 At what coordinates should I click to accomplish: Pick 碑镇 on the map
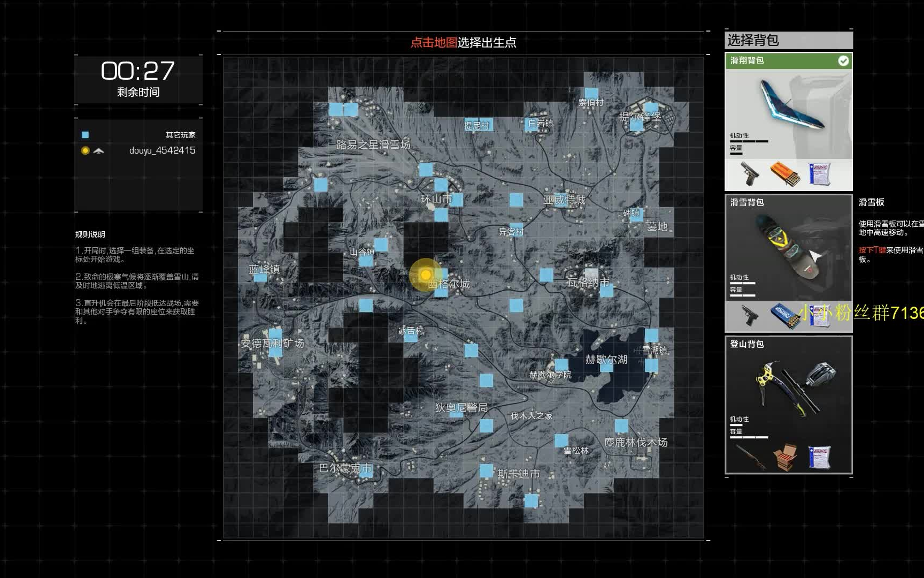(631, 213)
